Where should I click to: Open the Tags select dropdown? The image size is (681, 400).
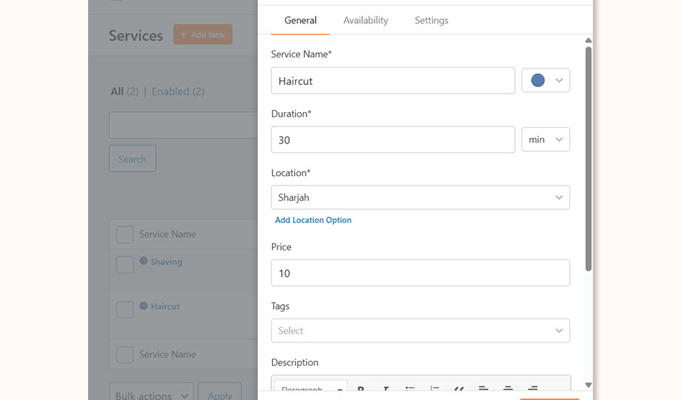click(420, 331)
